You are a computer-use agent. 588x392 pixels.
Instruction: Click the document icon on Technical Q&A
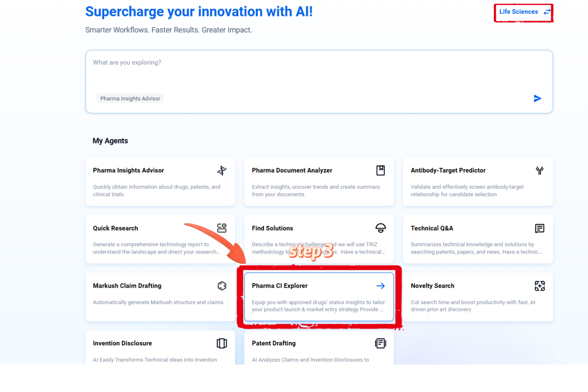(539, 228)
